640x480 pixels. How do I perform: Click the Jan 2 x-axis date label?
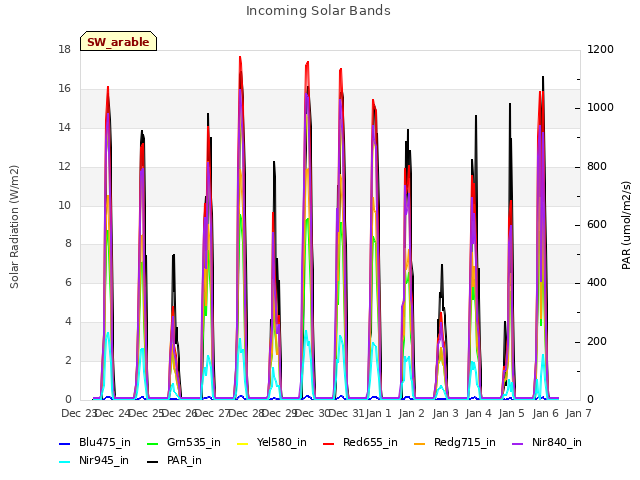pos(411,413)
